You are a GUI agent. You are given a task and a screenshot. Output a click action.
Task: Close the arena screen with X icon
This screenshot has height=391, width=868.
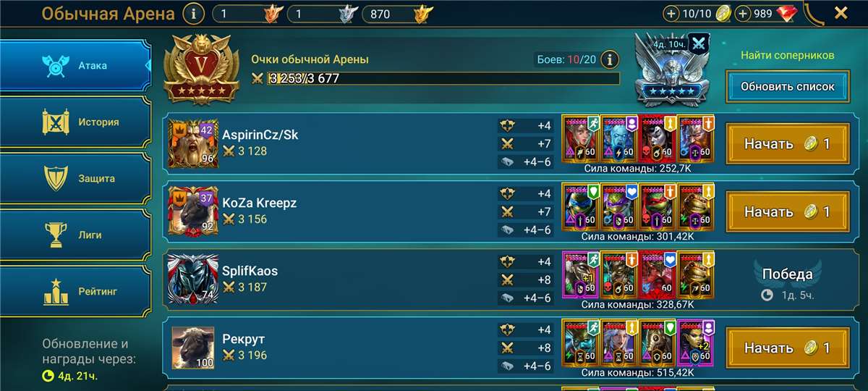coord(841,12)
